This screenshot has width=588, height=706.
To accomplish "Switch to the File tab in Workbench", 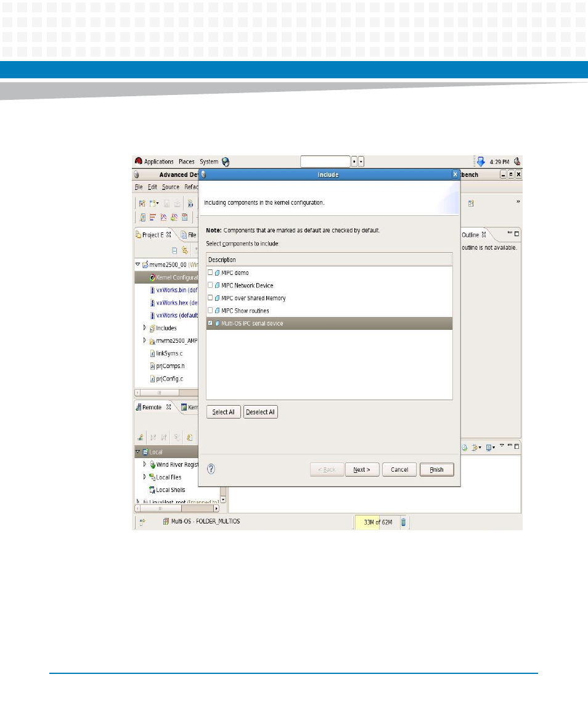I will tap(189, 234).
